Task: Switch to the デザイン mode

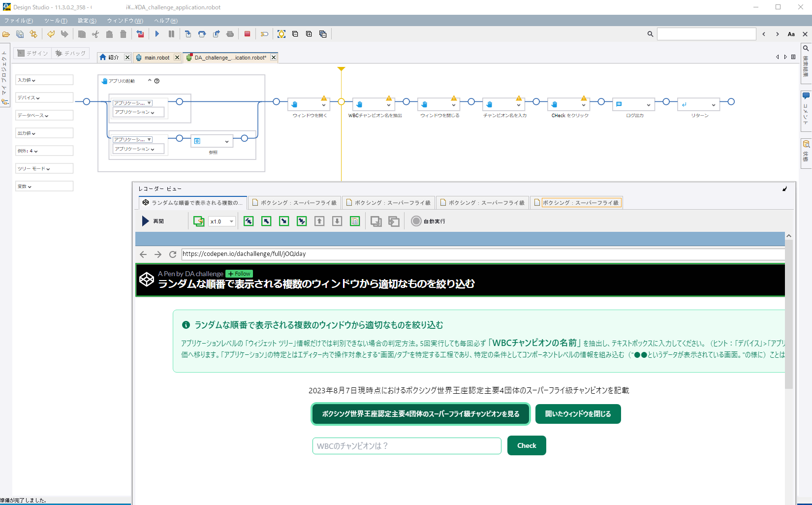Action: [33, 53]
